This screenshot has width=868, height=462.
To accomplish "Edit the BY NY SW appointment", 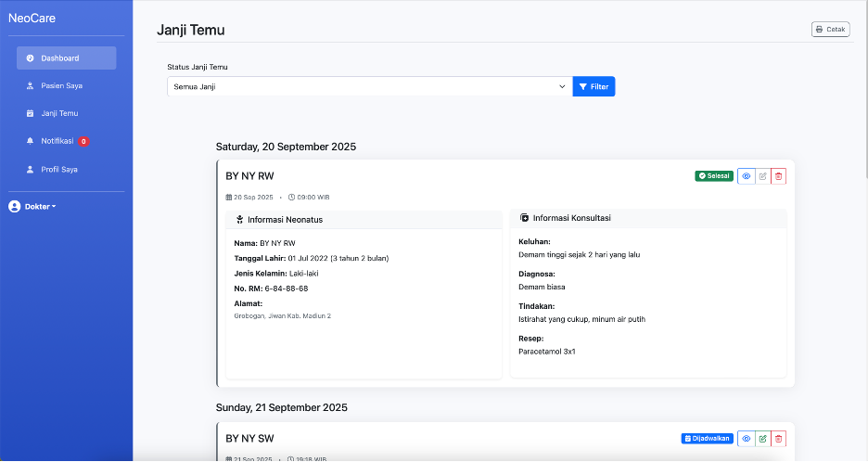I will [762, 438].
